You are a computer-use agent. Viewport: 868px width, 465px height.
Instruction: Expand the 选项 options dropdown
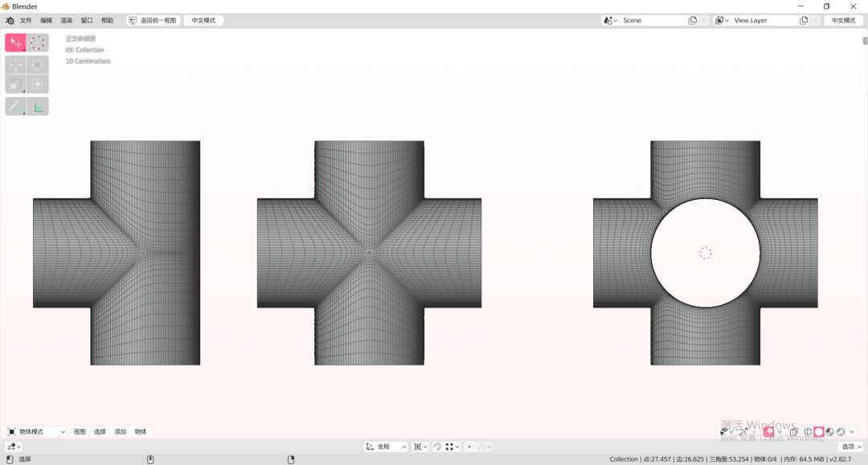pyautogui.click(x=850, y=447)
